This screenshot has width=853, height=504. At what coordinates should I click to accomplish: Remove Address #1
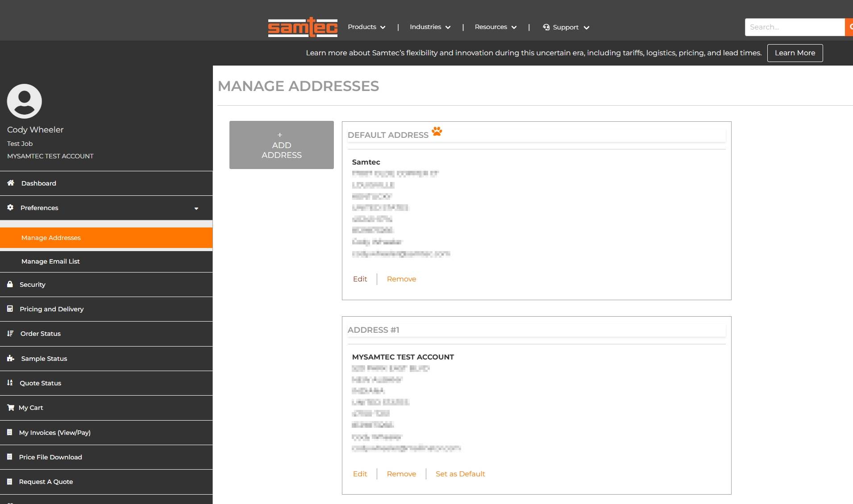point(401,474)
